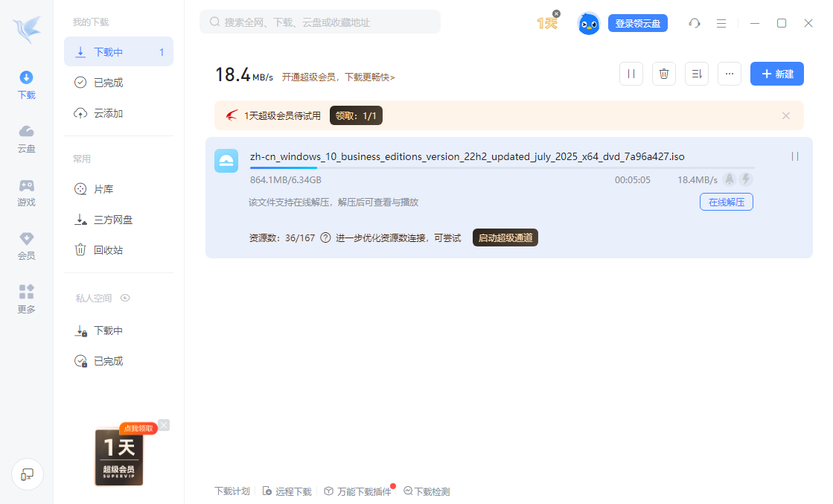Image resolution: width=833 pixels, height=504 pixels.
Task: Click the download progress bar
Action: click(502, 168)
